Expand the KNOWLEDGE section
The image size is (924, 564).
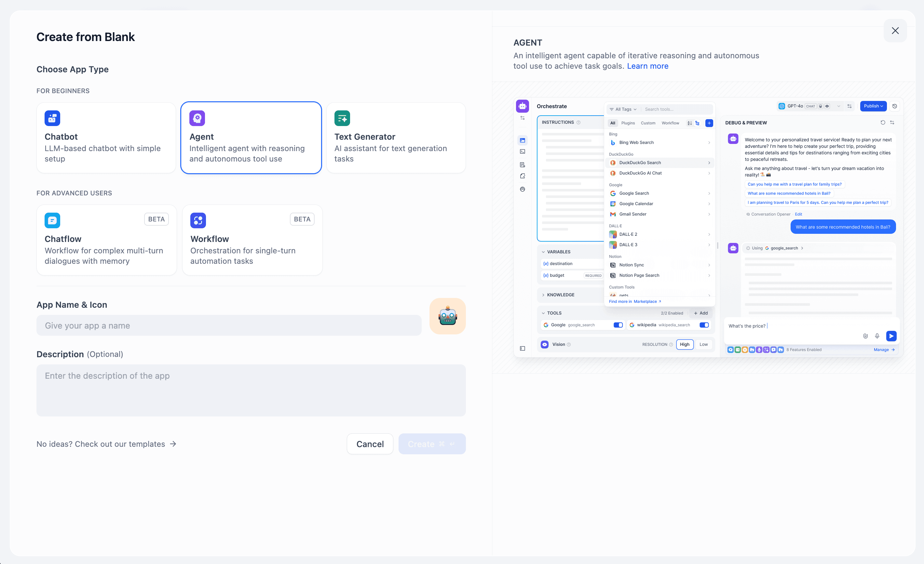pyautogui.click(x=543, y=295)
